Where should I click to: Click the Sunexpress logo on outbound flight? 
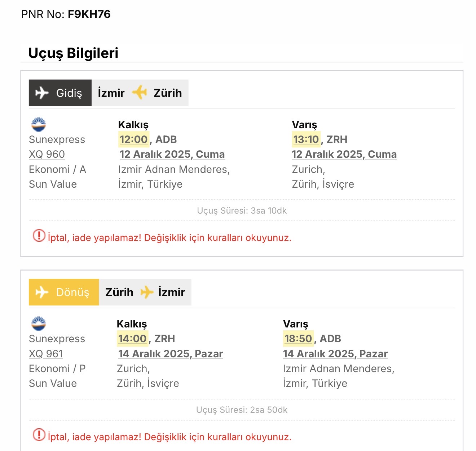pos(39,124)
